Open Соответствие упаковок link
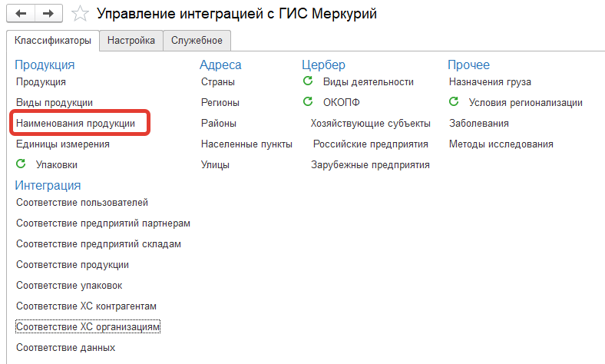Screen dimensions: 605x364 pos(69,286)
